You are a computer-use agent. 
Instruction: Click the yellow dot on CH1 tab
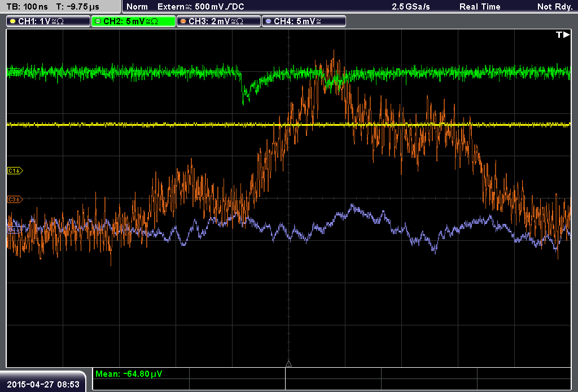[x=13, y=21]
